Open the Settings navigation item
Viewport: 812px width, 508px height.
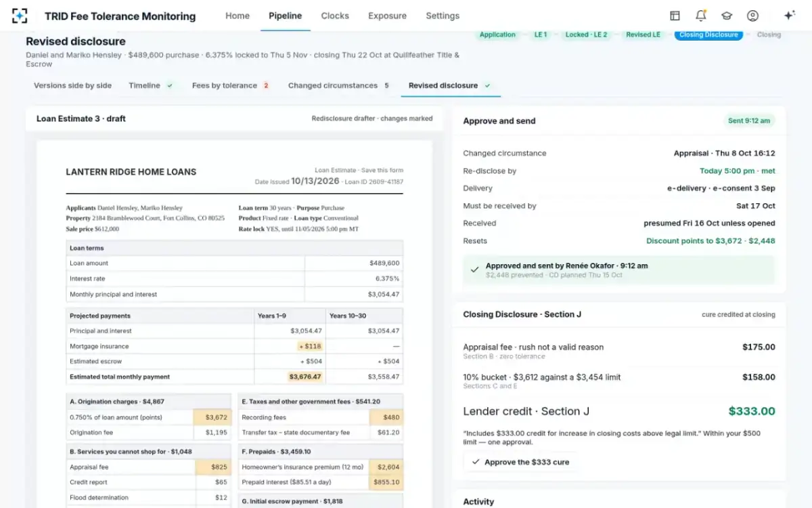(x=443, y=16)
